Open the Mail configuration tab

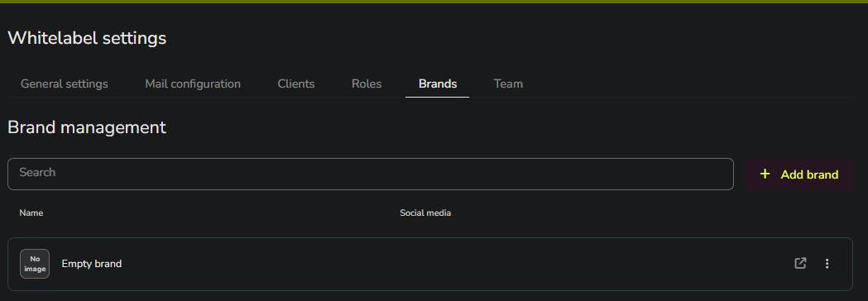[193, 84]
